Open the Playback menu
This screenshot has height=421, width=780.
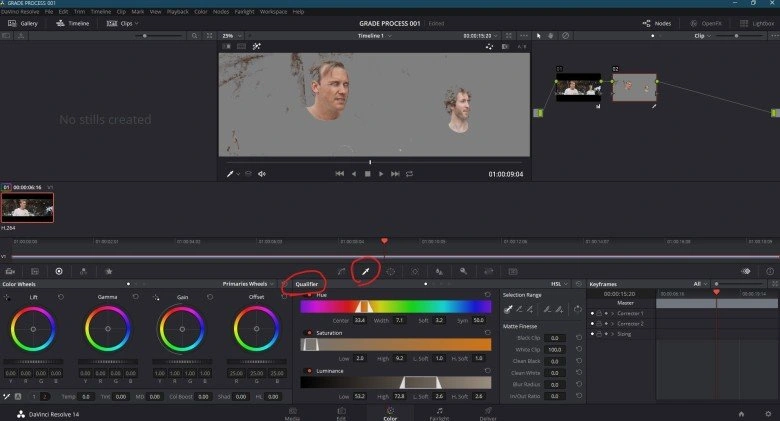[178, 11]
